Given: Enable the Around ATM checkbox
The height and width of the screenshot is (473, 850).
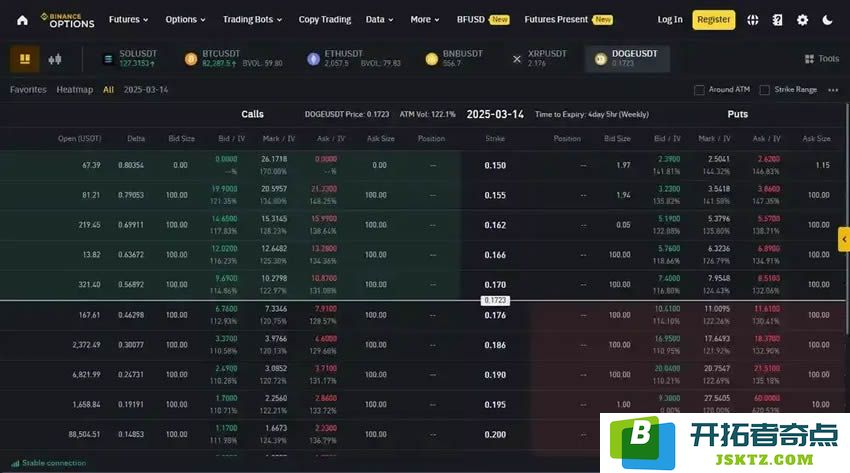Looking at the screenshot, I should click(699, 90).
